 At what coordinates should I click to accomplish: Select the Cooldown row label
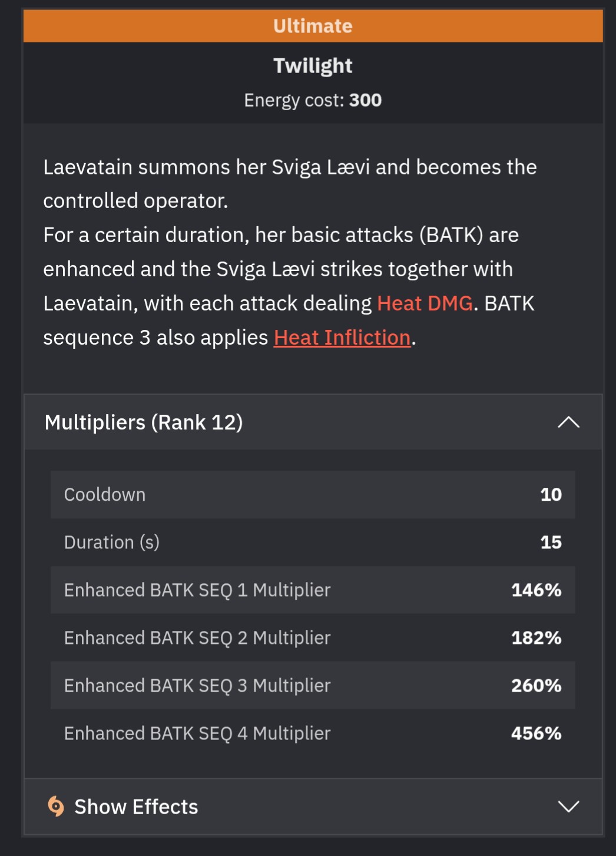105,494
